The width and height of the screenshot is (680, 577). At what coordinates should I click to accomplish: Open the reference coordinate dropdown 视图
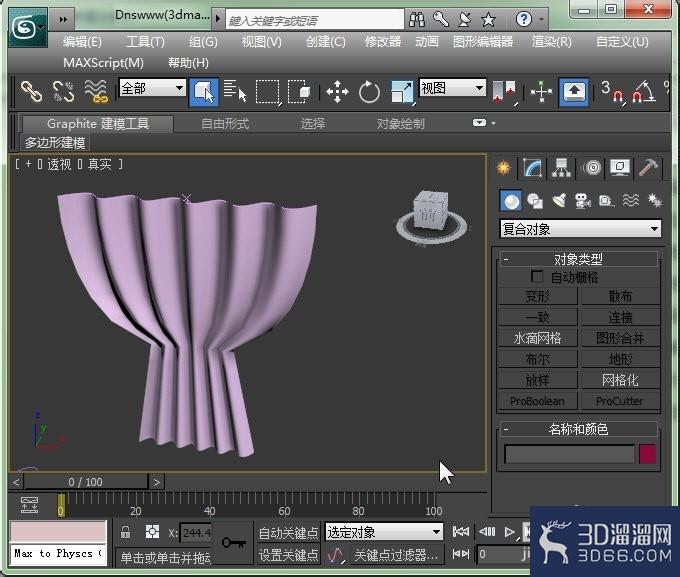452,88
